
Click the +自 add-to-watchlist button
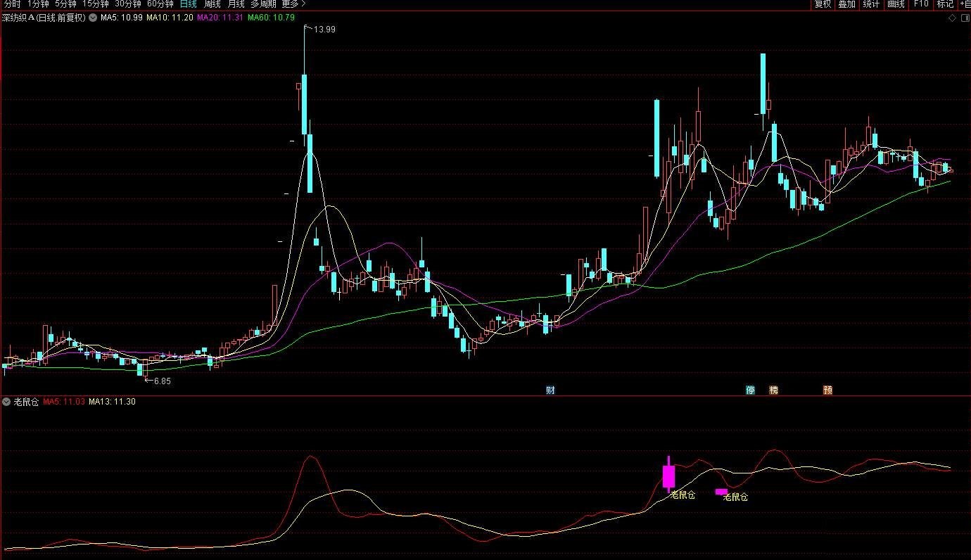(965, 4)
